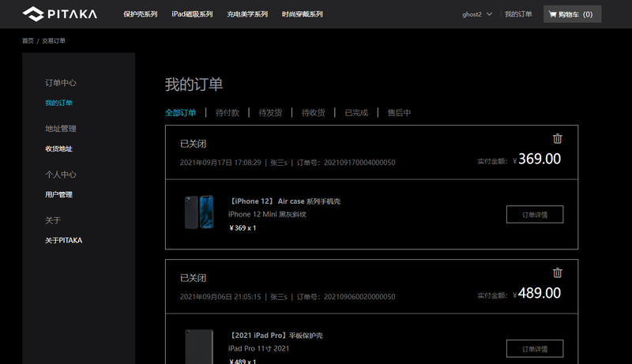Switch to the 售后中 tab
The width and height of the screenshot is (632, 364).
(x=399, y=113)
